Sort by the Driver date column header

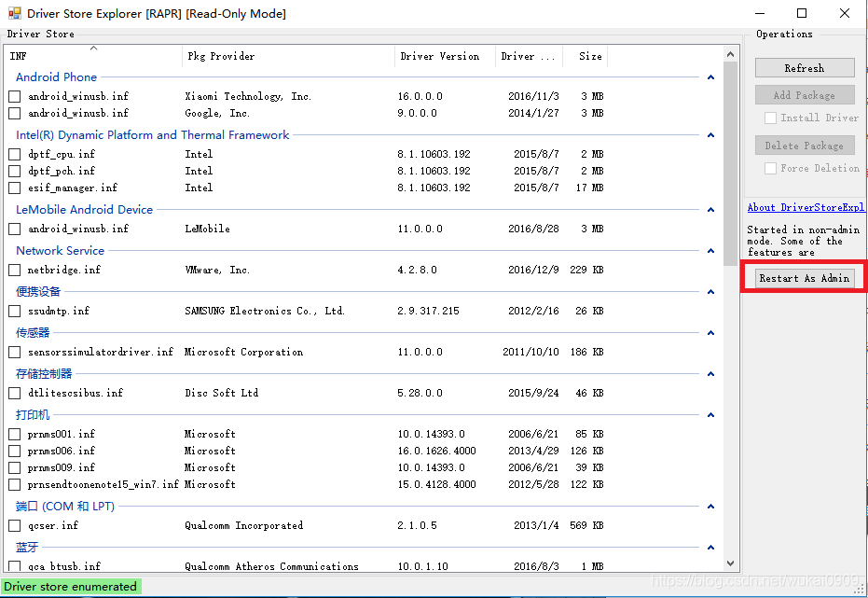coord(529,56)
